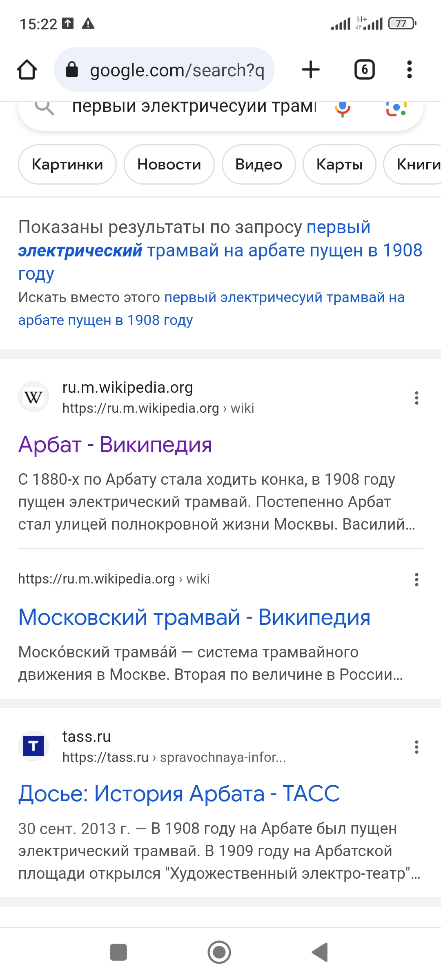441x980 pixels.
Task: Start voice search with microphone icon
Action: (x=343, y=108)
